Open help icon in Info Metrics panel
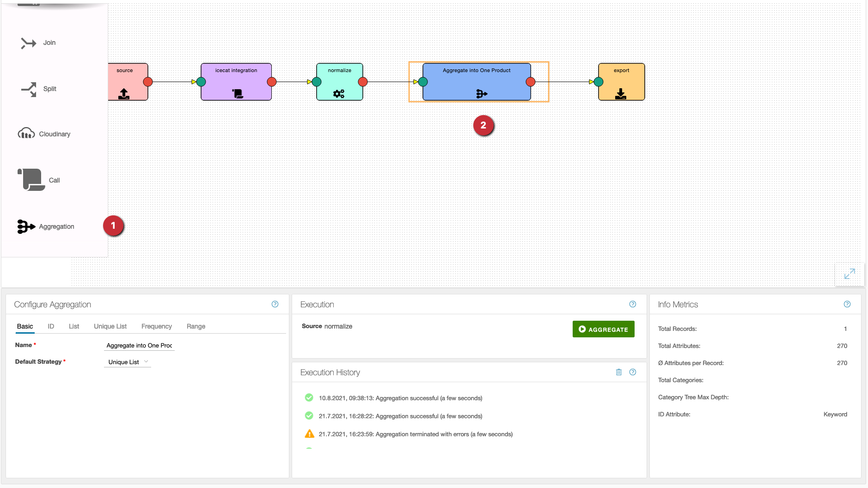Image resolution: width=868 pixels, height=488 pixels. (x=847, y=304)
